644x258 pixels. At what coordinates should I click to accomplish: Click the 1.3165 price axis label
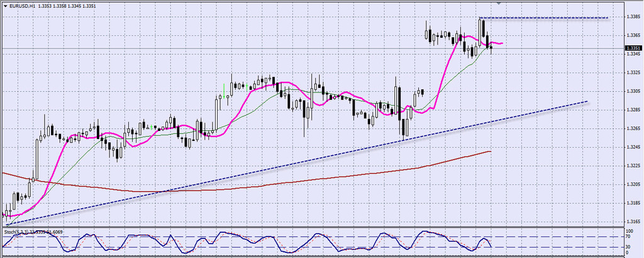coord(632,222)
